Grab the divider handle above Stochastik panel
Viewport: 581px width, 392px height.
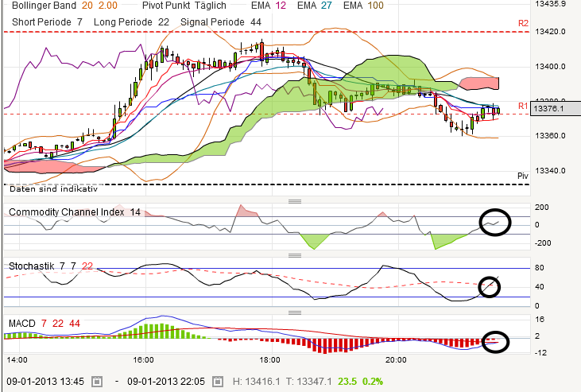[x=295, y=255]
